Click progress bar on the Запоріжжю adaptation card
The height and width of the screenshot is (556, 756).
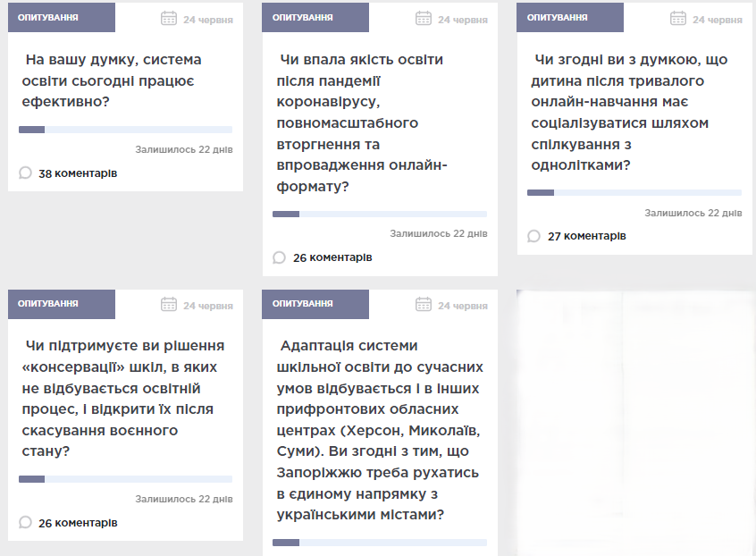coord(380,543)
